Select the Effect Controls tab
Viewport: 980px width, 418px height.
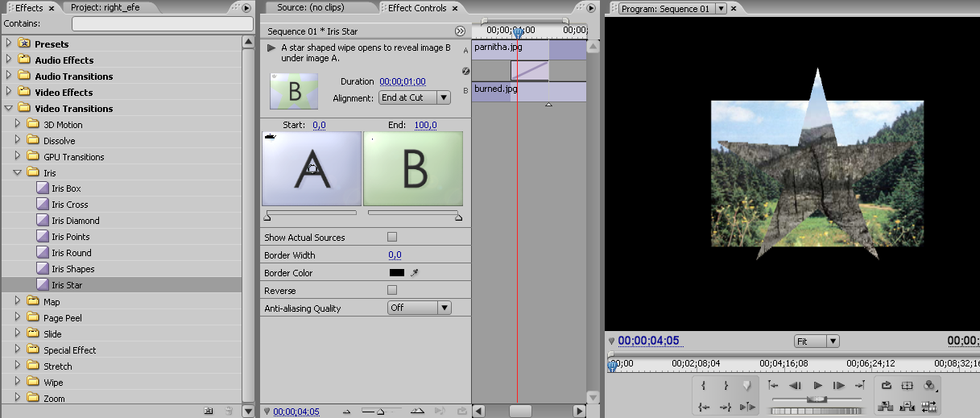417,8
